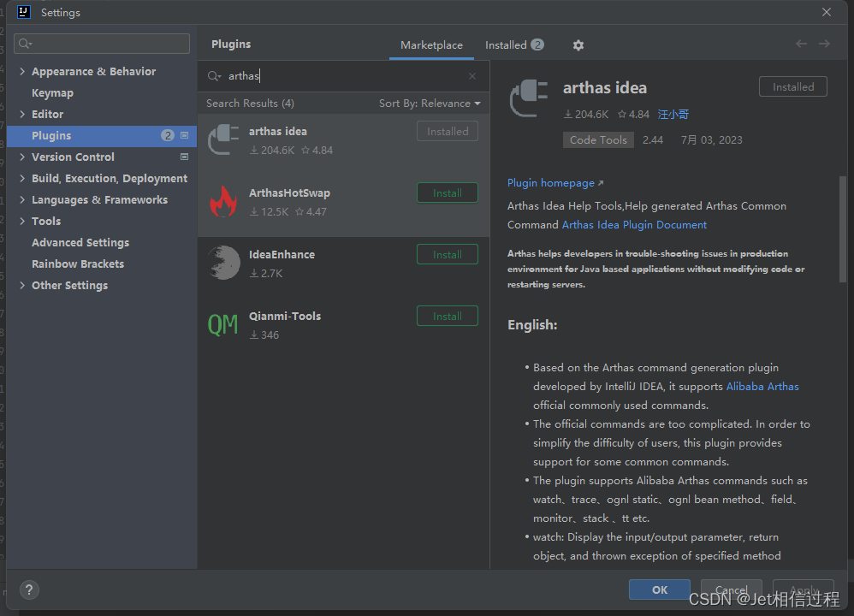Open the Alibaba Arthas link

click(x=762, y=386)
